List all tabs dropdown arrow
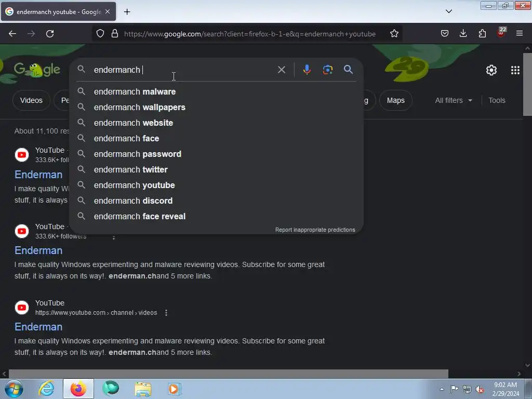The image size is (532, 399). pyautogui.click(x=448, y=11)
